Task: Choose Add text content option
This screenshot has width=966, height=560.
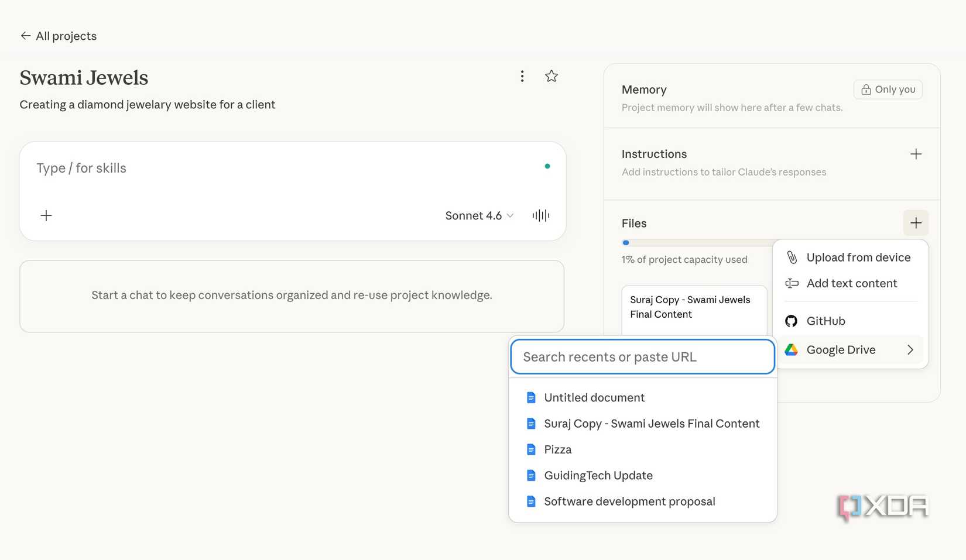Action: coord(851,284)
